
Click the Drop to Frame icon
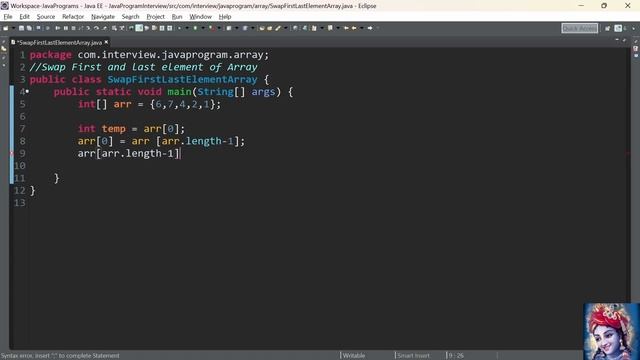pos(114,28)
